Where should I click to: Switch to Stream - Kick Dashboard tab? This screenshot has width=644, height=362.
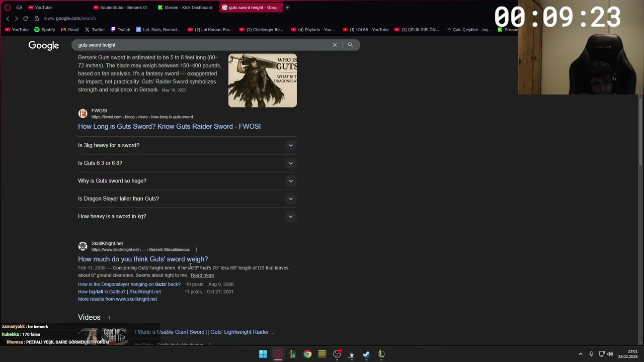coord(185,8)
